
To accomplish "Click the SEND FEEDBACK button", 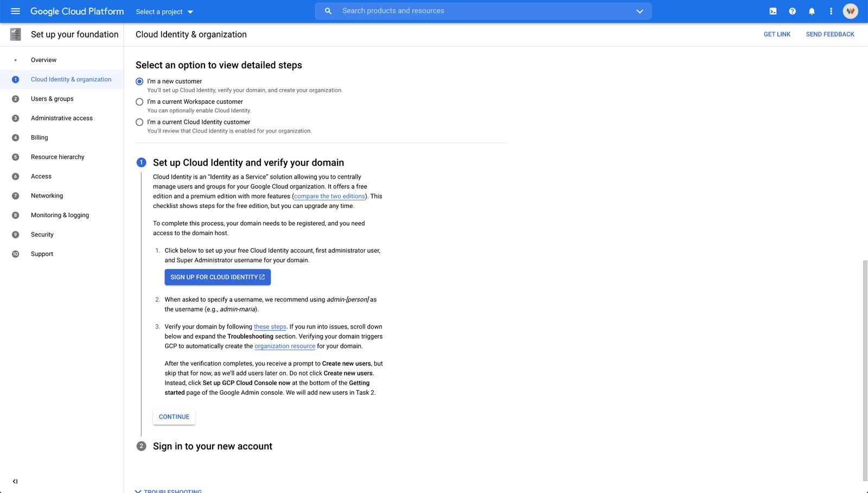I will [830, 34].
